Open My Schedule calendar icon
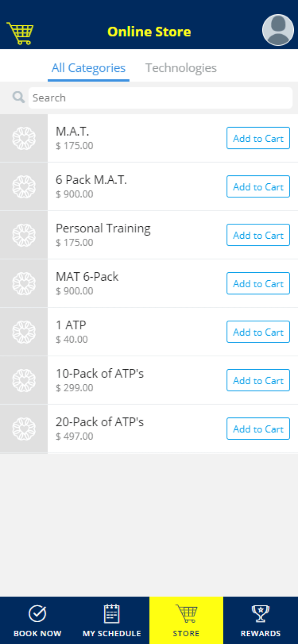The width and height of the screenshot is (298, 644). 112,613
